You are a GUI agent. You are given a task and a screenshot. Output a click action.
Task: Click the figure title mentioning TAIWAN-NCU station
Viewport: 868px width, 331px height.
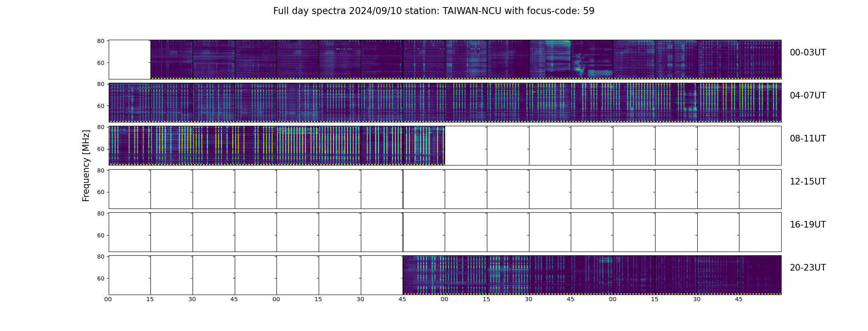coord(434,11)
